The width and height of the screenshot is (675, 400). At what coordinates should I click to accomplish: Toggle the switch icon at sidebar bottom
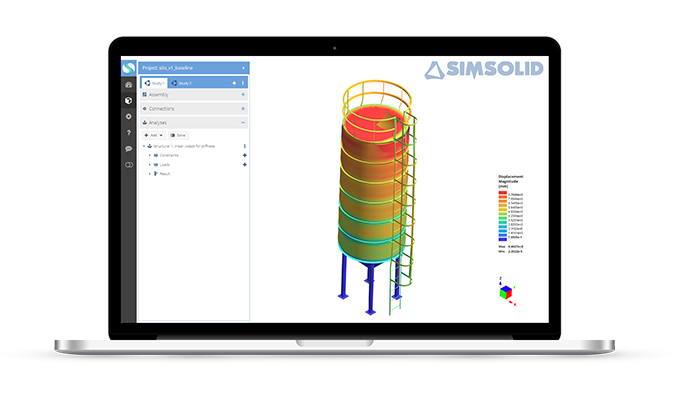128,164
